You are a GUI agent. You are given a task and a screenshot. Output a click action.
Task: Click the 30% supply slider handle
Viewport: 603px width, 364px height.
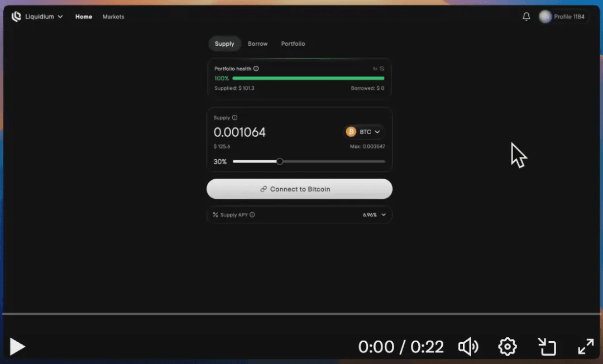280,161
